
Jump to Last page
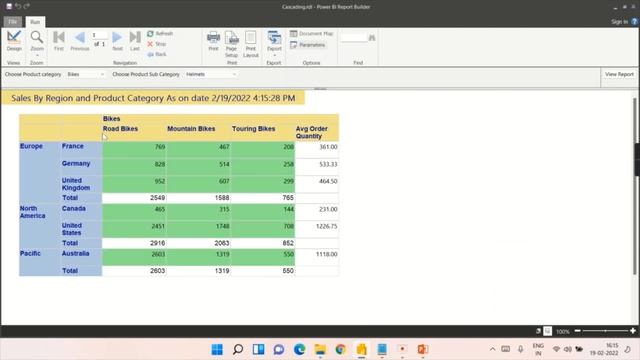[135, 41]
